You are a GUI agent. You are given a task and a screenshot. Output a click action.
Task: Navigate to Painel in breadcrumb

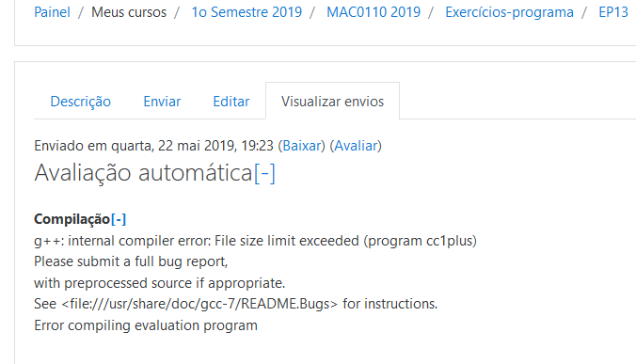(52, 12)
